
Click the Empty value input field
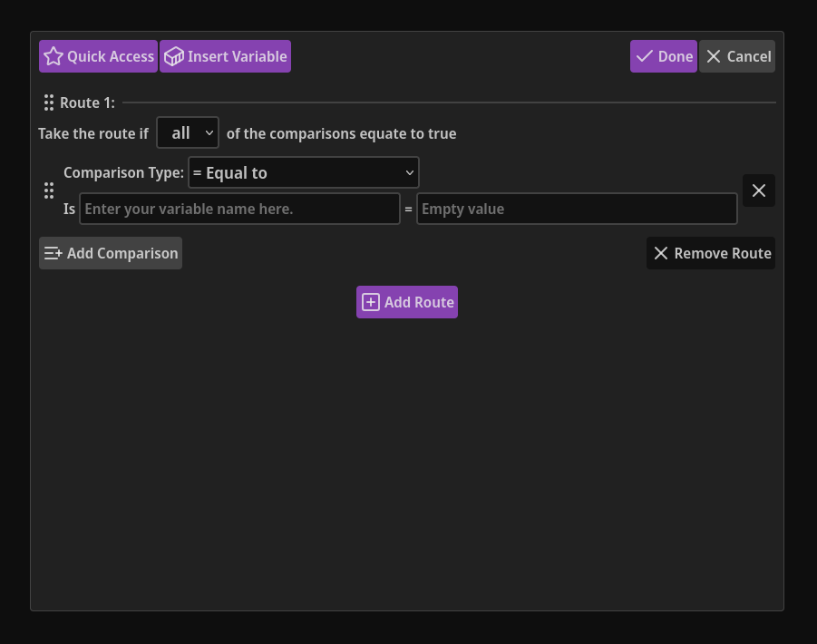576,209
